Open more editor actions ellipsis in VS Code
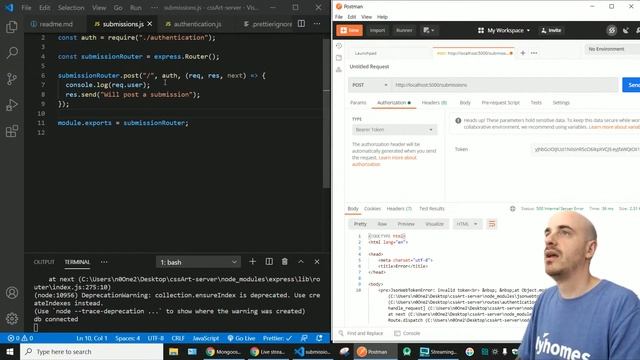This screenshot has width=640, height=360. tap(317, 24)
